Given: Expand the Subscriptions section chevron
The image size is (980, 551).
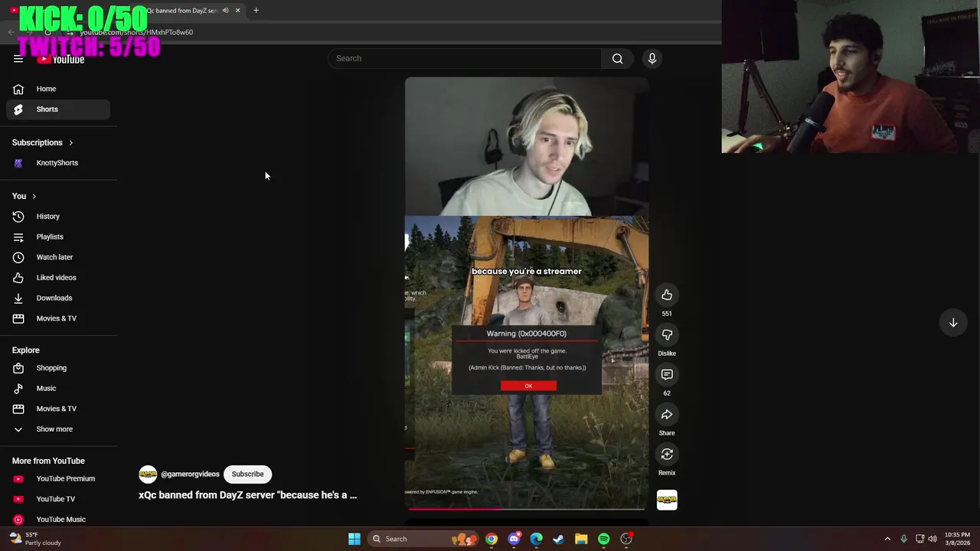Looking at the screenshot, I should point(70,143).
